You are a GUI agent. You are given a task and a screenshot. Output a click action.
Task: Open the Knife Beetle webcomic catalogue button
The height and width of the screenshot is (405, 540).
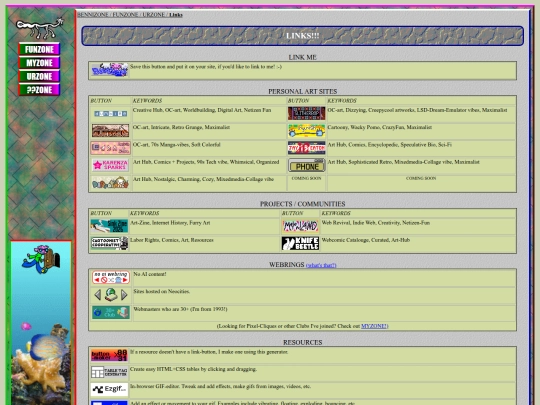click(x=300, y=243)
